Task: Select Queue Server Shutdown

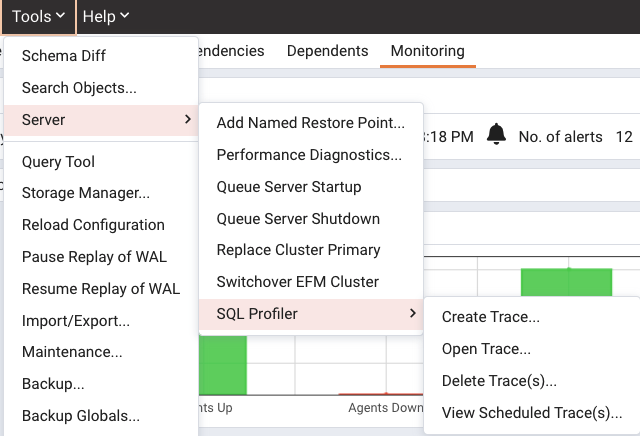Action: coord(311,219)
